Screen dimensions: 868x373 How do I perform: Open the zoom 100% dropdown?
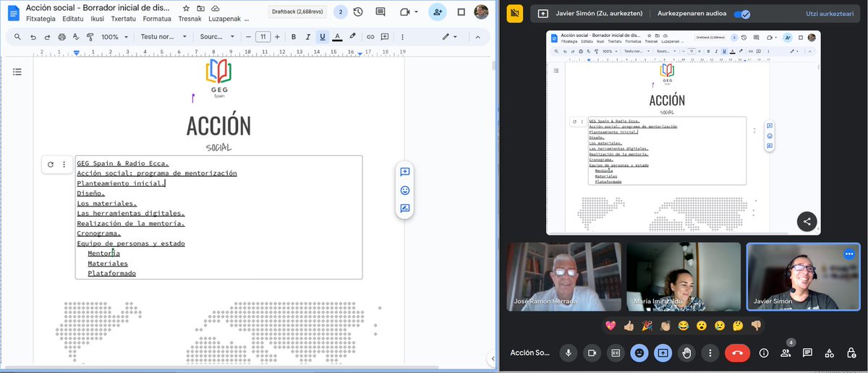coord(115,36)
